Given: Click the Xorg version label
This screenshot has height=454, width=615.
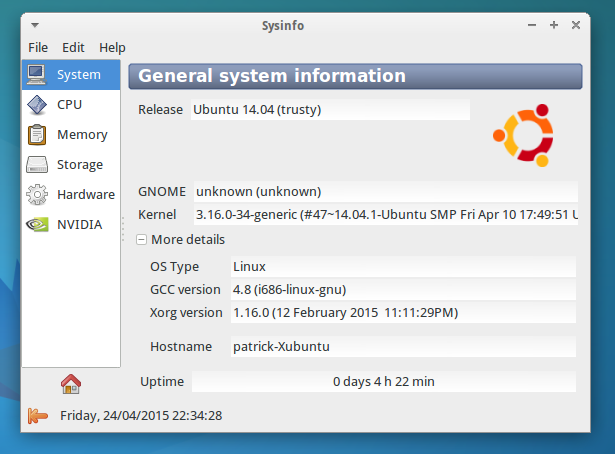Looking at the screenshot, I should pos(186,312).
